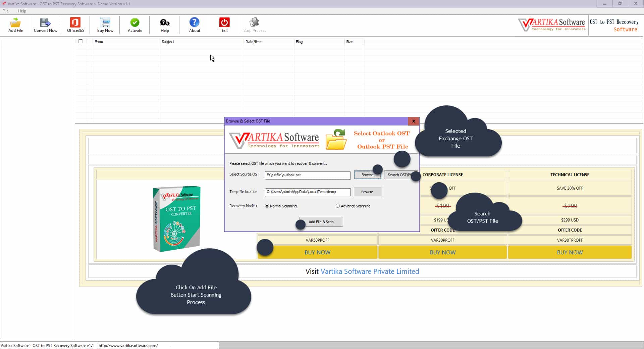
Task: Click the vartikasoftware.com URL in status bar
Action: 128,345
